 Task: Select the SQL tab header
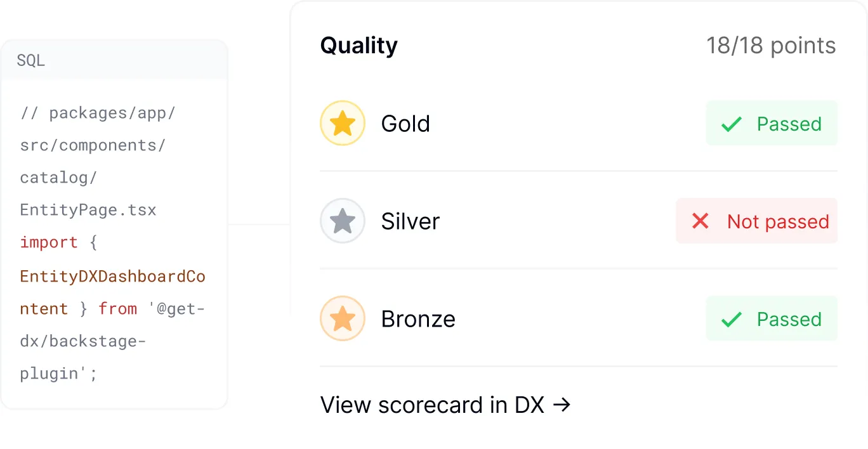point(31,60)
